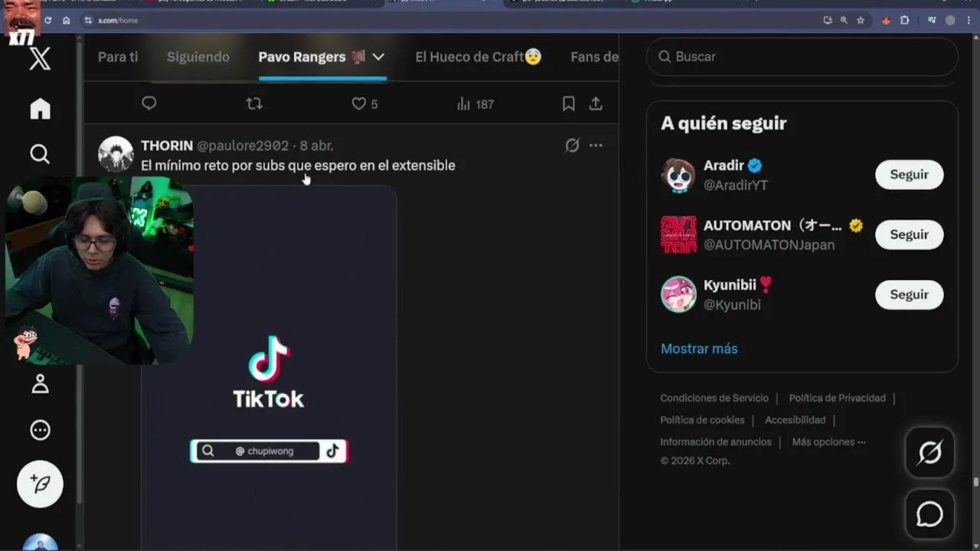Select the Pavo Rangers list tab
This screenshot has height=551, width=980.
(x=312, y=57)
